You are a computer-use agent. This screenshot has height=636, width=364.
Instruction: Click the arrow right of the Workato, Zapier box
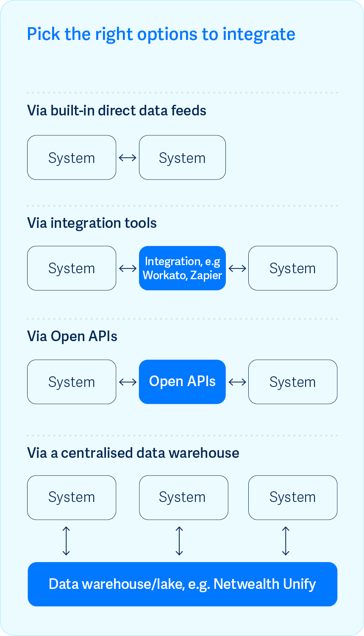coord(237,268)
